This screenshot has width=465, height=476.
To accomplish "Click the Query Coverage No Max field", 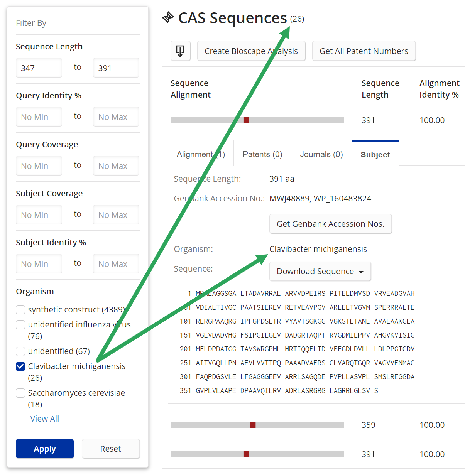I will pos(116,166).
